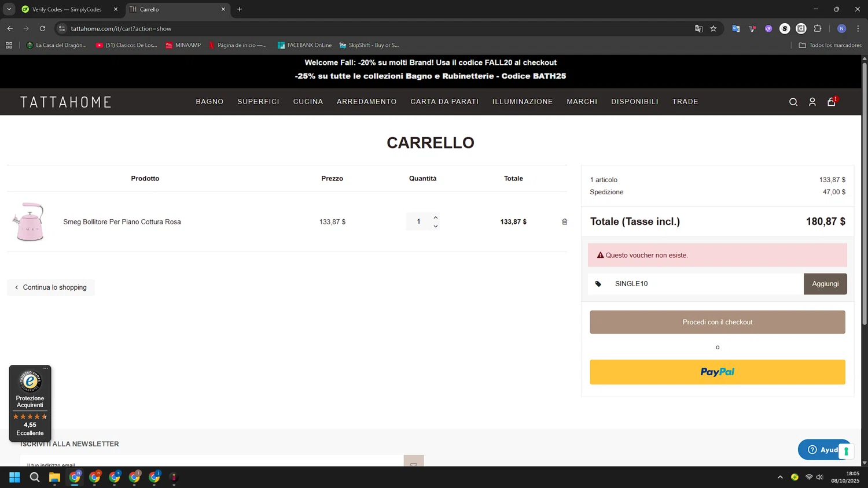
Task: Open the translate page icon
Action: 698,28
